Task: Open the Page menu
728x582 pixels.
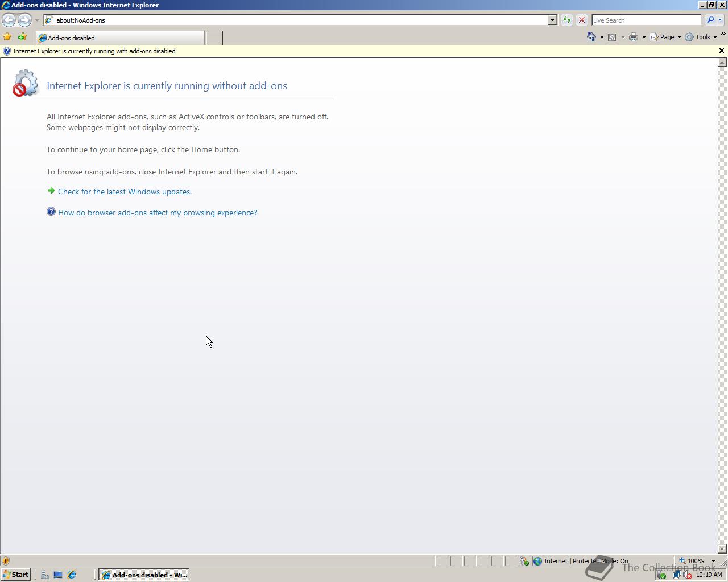Action: click(x=665, y=38)
